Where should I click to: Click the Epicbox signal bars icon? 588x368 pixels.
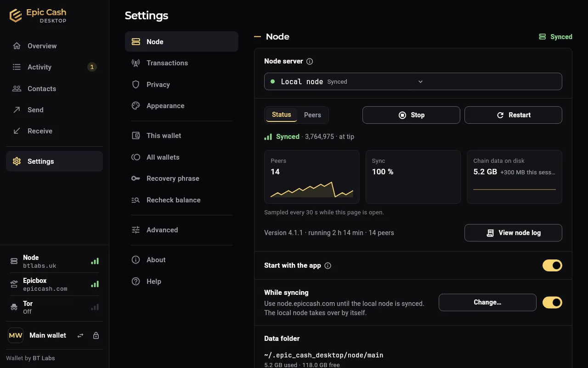point(95,284)
